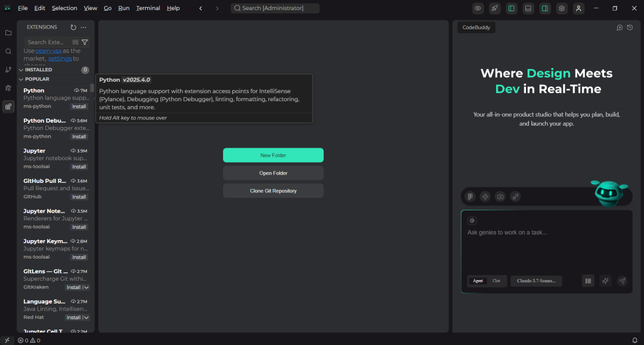Viewport: 644px width, 345px height.
Task: Open the Search view in activity bar
Action: click(x=8, y=51)
